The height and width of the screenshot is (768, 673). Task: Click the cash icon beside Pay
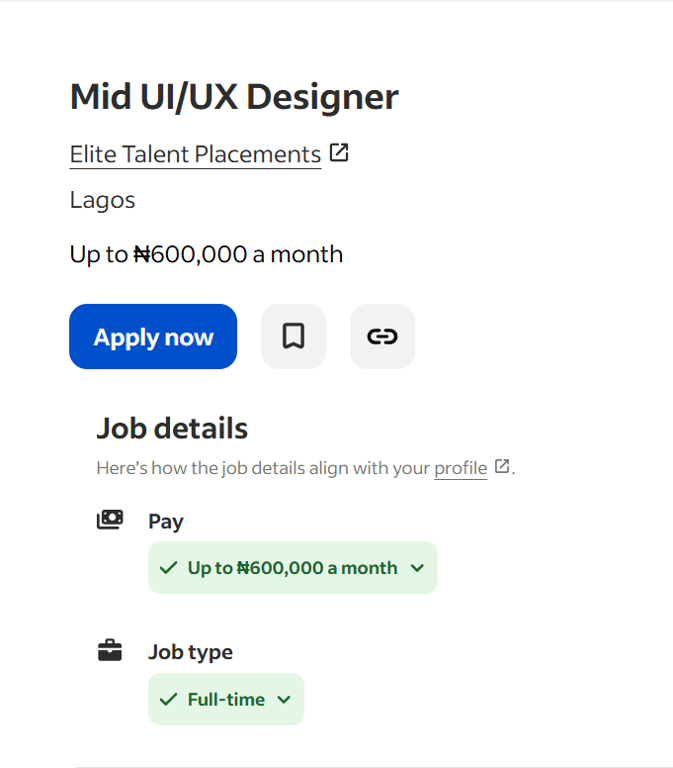tap(109, 520)
